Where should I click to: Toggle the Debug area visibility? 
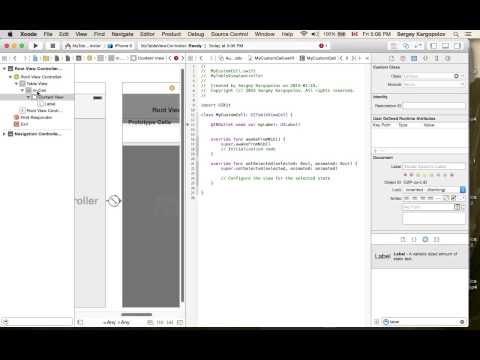click(x=445, y=46)
